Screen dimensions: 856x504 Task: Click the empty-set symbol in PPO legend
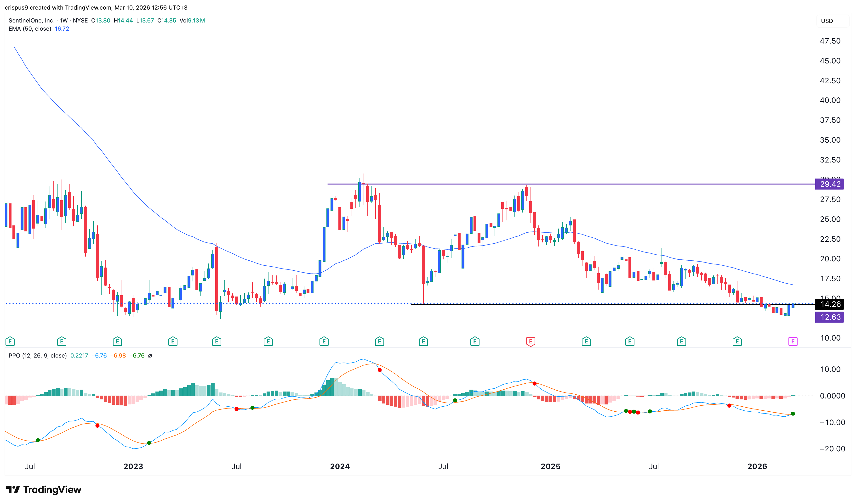click(150, 356)
